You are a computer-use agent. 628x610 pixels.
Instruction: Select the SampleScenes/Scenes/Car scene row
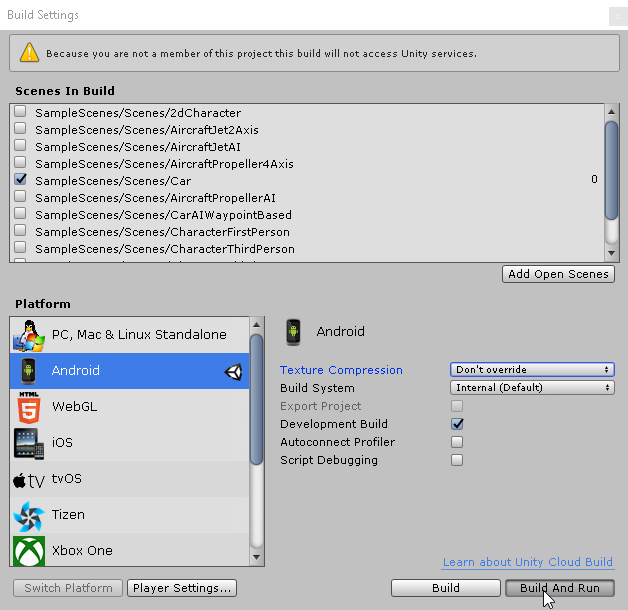(307, 180)
